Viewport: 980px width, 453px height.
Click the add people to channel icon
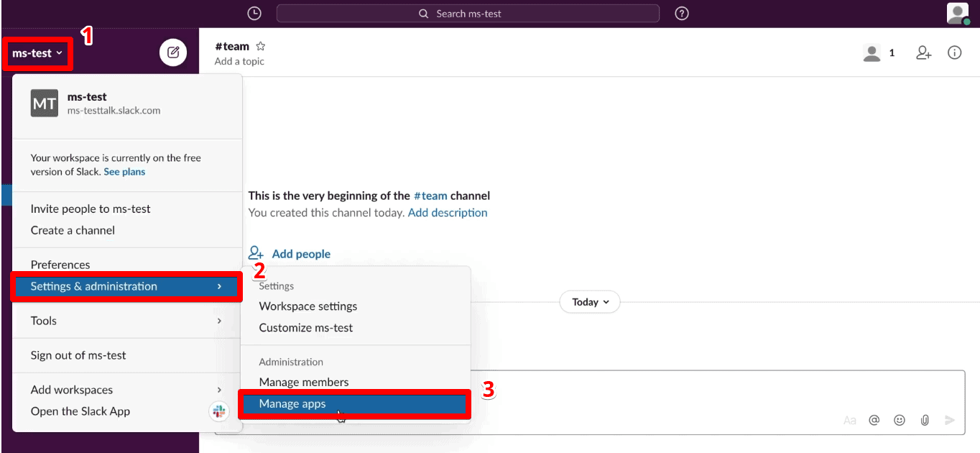pyautogui.click(x=923, y=52)
